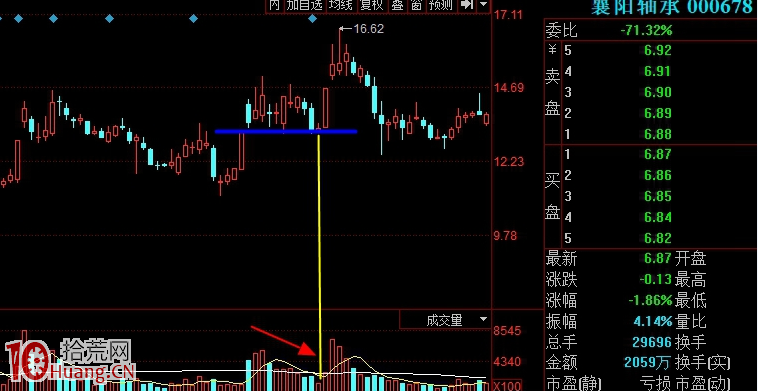Click the 12.23 price axis label

pos(509,161)
